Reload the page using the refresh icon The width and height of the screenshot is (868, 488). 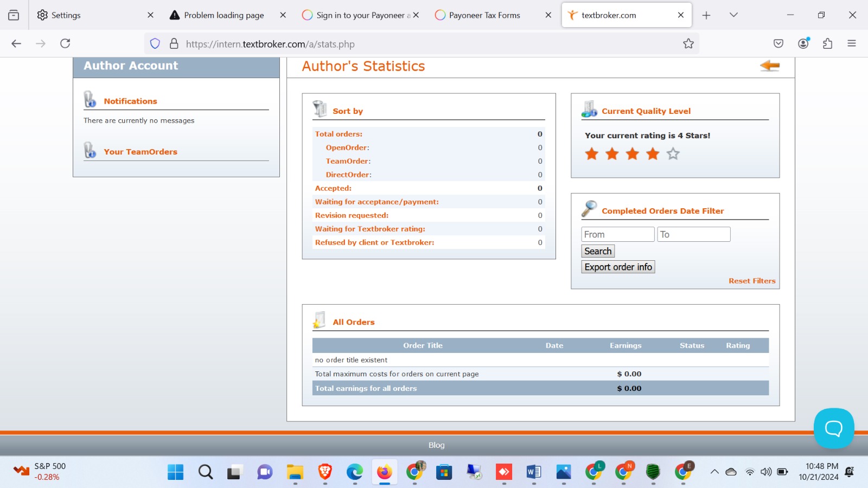tap(65, 43)
